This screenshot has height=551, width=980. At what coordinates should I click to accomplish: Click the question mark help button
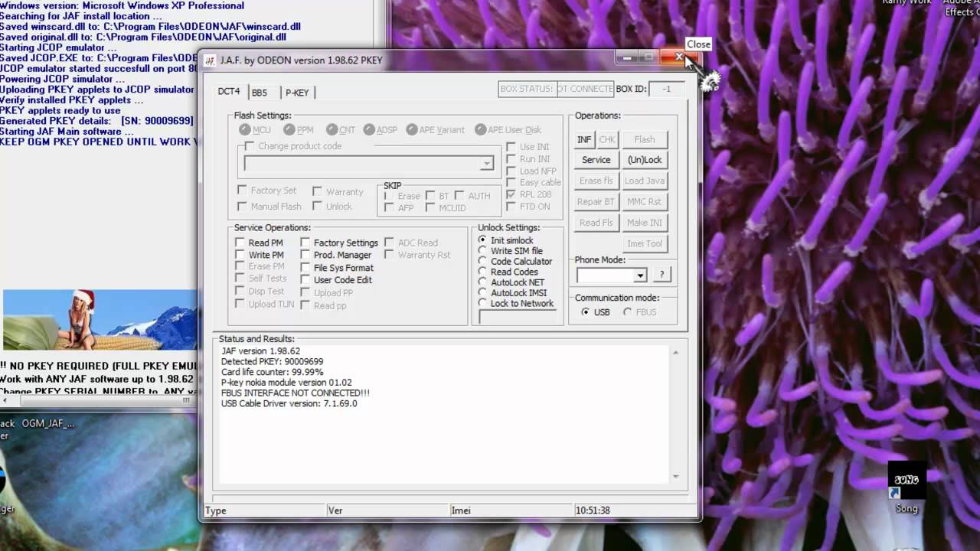click(661, 275)
